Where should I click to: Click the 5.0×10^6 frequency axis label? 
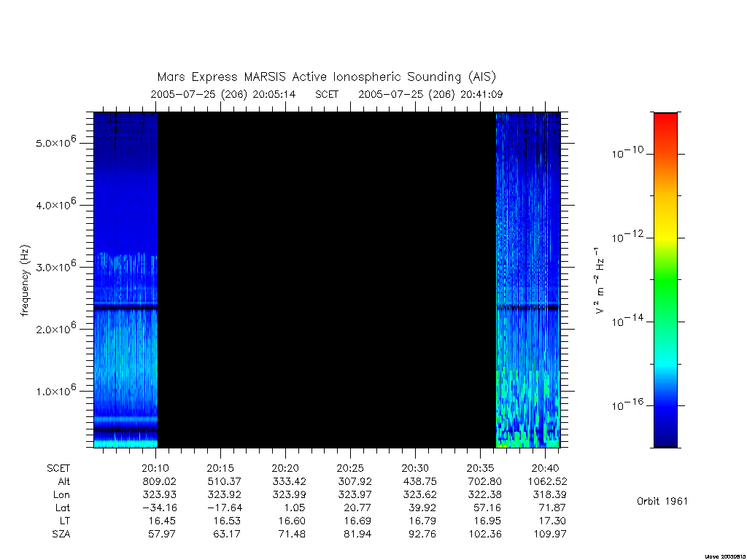[x=55, y=141]
